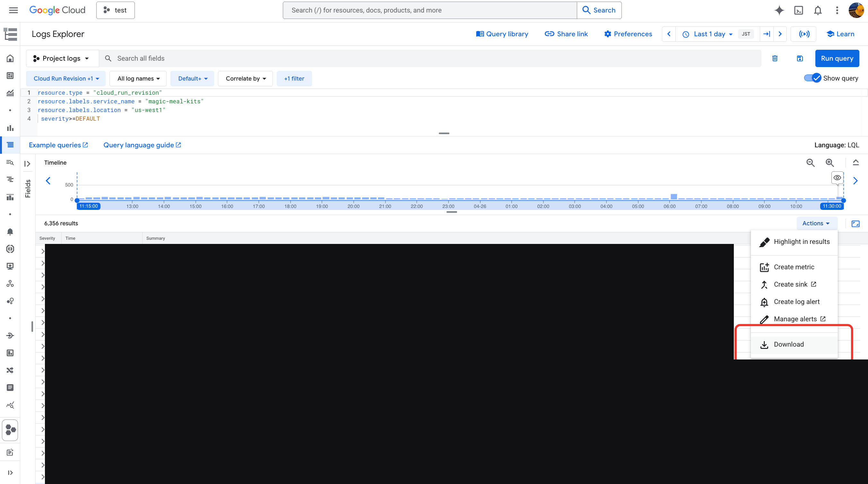Zoom in the timeline
868x484 pixels.
click(829, 163)
